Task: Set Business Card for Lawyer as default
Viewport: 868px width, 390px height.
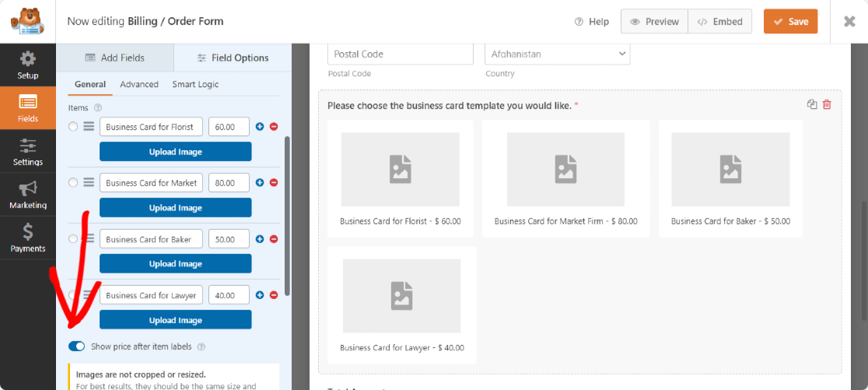Action: click(x=73, y=295)
